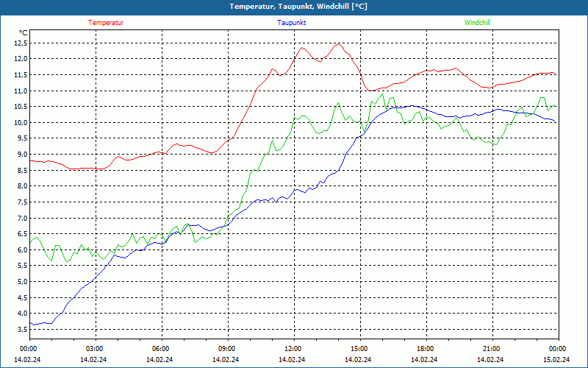Click the 00:00 label above 15.02.24

(559, 349)
